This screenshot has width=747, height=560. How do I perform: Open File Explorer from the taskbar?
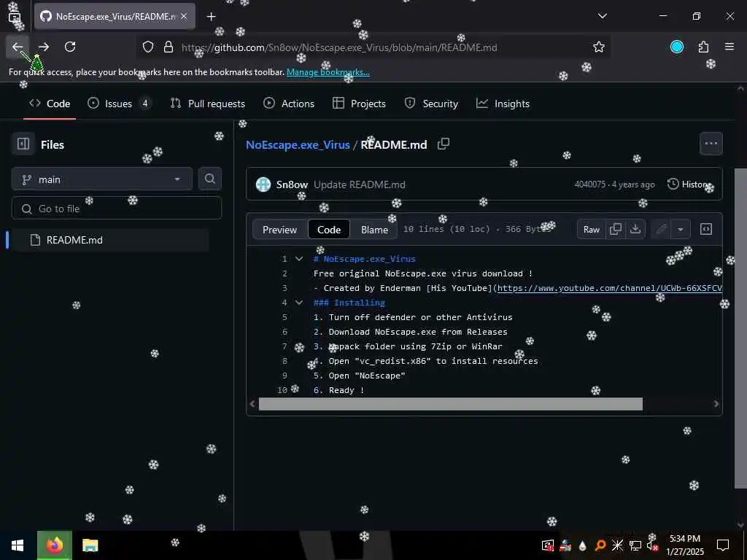point(90,545)
